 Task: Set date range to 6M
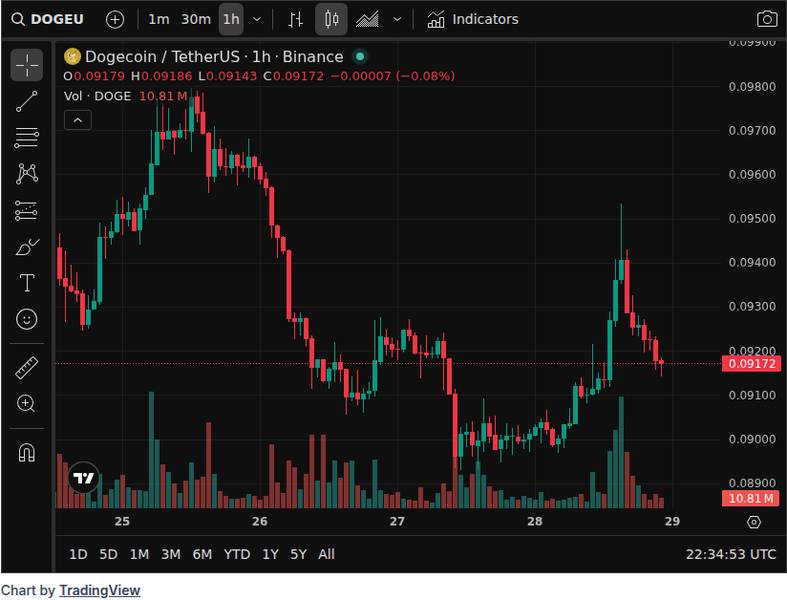202,554
